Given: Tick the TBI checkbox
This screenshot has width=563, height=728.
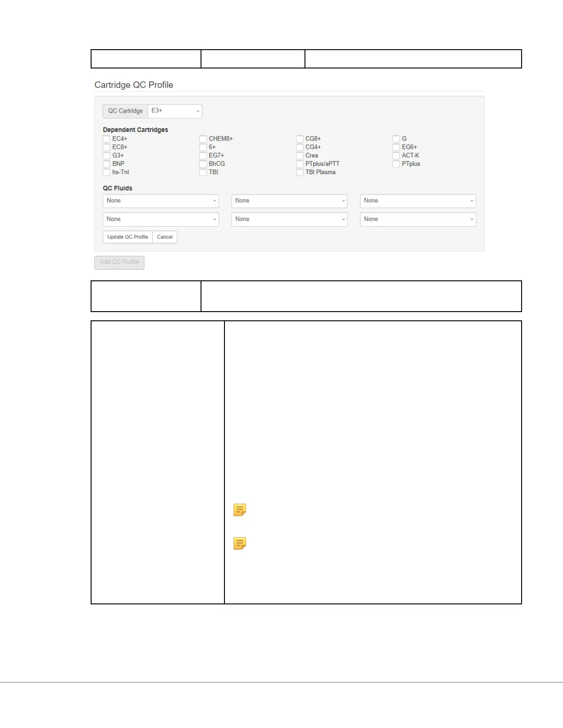Looking at the screenshot, I should (x=203, y=172).
